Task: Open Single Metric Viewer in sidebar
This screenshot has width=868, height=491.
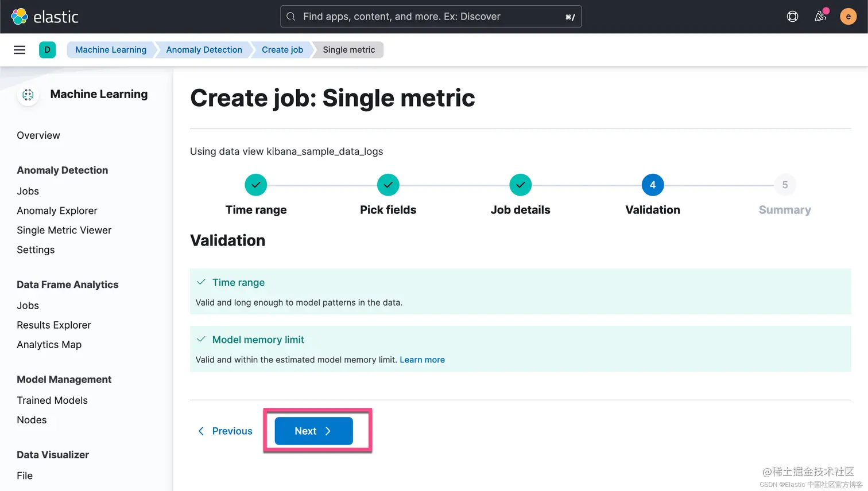Action: 64,230
